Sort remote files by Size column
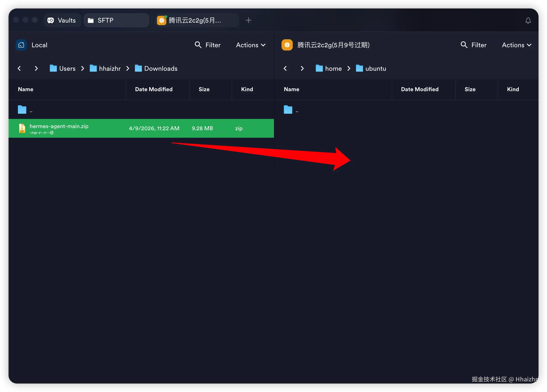This screenshot has height=392, width=547. coord(470,89)
